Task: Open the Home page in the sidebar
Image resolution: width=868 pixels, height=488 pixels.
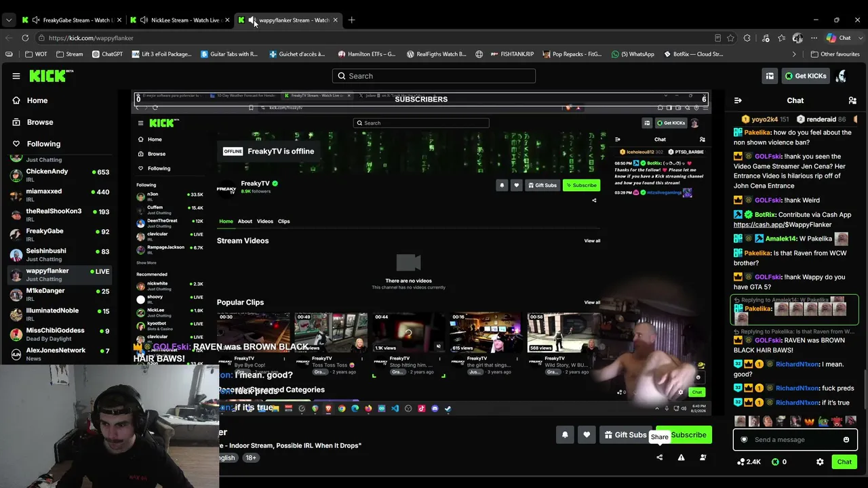Action: pyautogui.click(x=30, y=100)
